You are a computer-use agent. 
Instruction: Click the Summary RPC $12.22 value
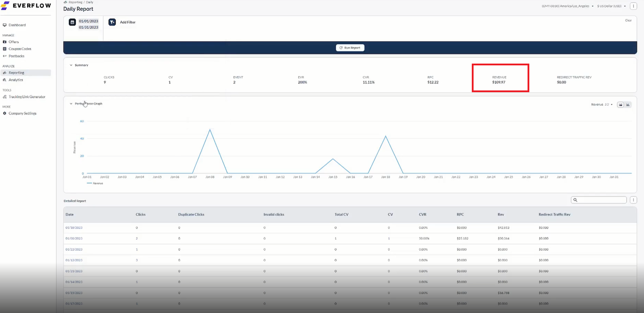[x=433, y=82]
